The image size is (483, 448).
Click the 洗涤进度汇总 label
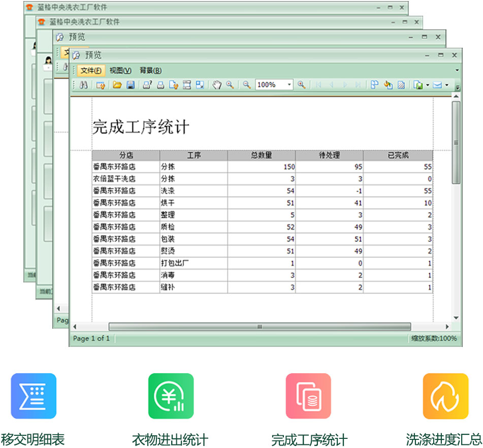[x=445, y=438]
